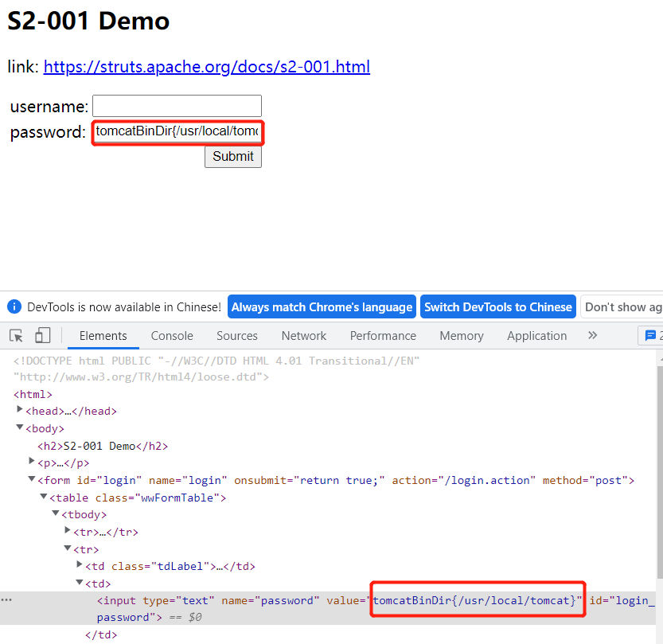Click the closing /td tag line
Viewport: 663px width, 644px height.
point(101,634)
